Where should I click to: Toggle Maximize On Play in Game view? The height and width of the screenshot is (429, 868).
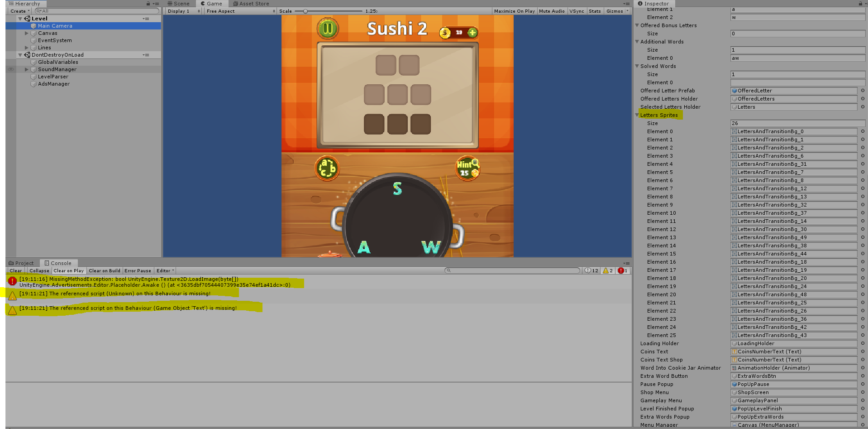pyautogui.click(x=514, y=11)
